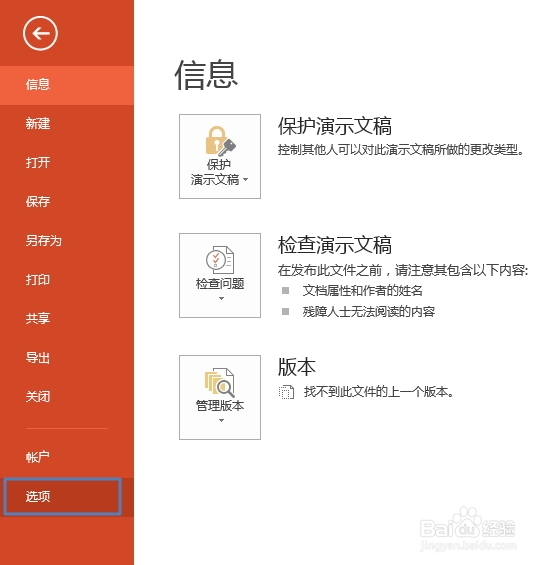Click the dotted document icon under 版本
This screenshot has width=548, height=565.
coord(286,392)
